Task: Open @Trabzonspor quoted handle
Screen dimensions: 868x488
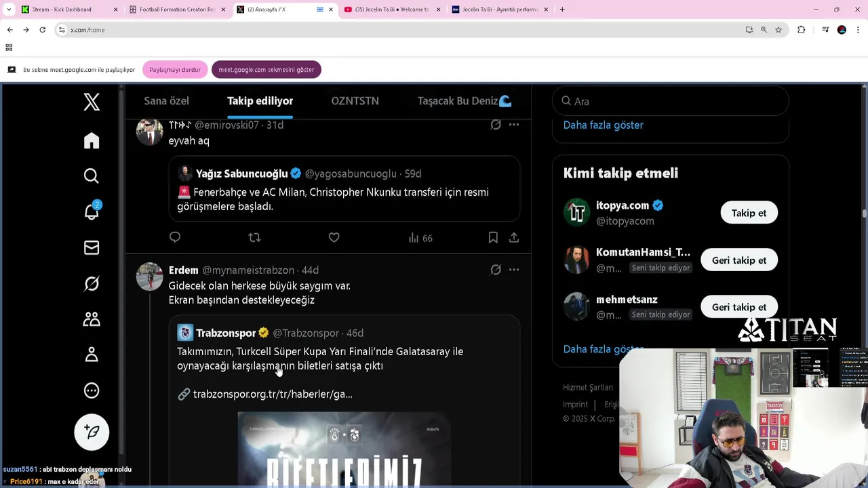Action: pyautogui.click(x=305, y=333)
